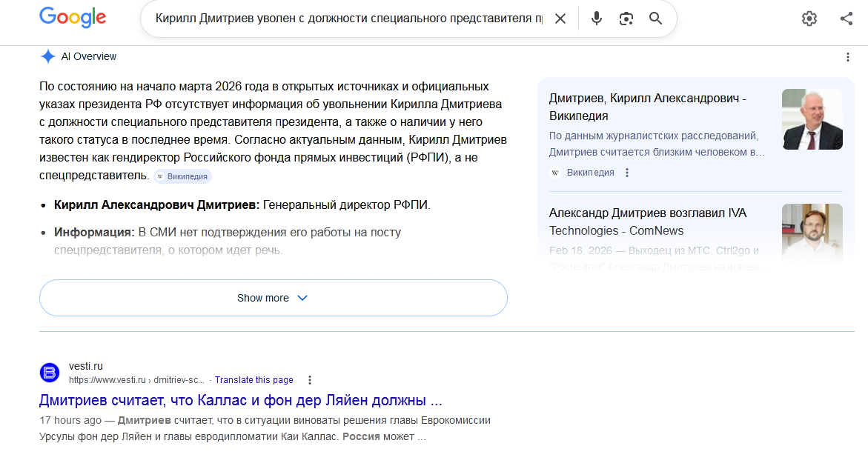This screenshot has height=466, width=868.
Task: Open Wikipedia source card options menu
Action: point(627,173)
